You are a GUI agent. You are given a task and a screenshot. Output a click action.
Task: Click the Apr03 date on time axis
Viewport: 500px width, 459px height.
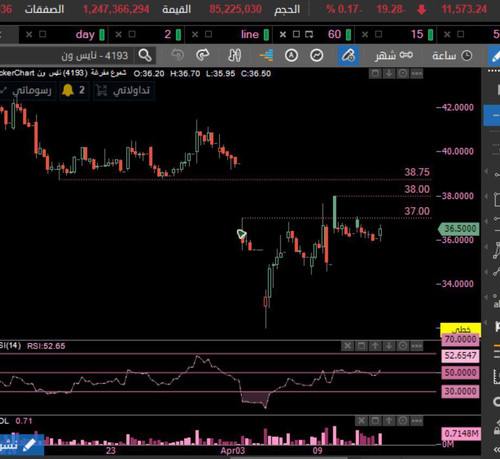233,451
